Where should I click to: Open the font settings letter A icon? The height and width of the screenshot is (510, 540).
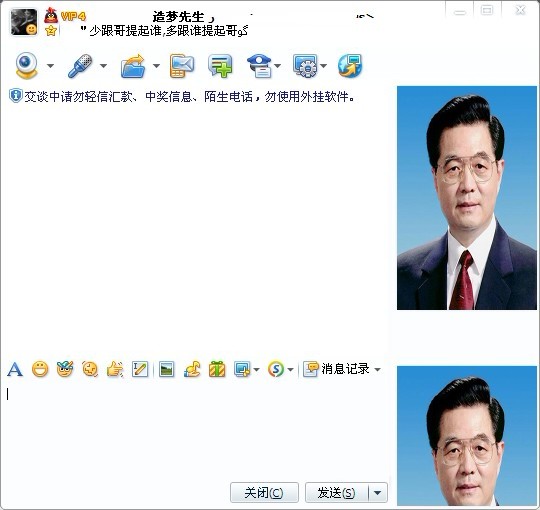pyautogui.click(x=14, y=370)
